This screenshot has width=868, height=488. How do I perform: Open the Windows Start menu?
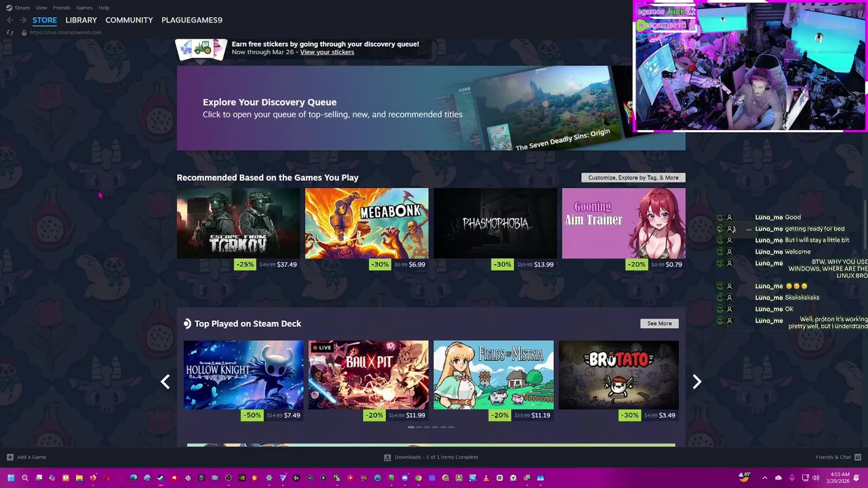[11, 478]
